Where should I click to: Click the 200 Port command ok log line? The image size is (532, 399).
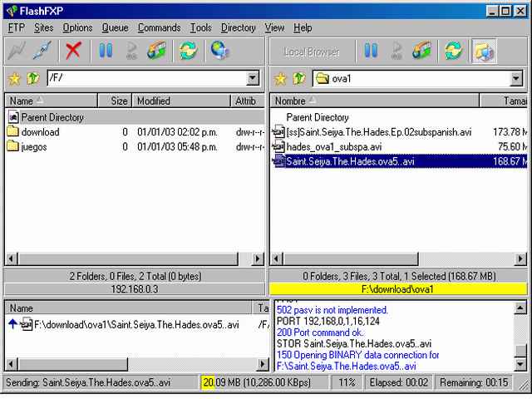pos(320,332)
